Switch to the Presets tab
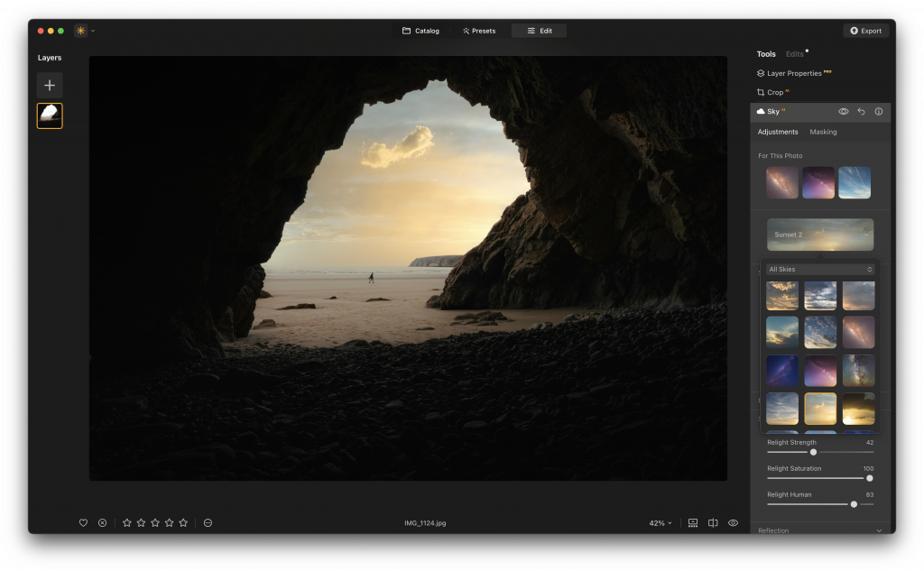924x571 pixels. pyautogui.click(x=479, y=31)
